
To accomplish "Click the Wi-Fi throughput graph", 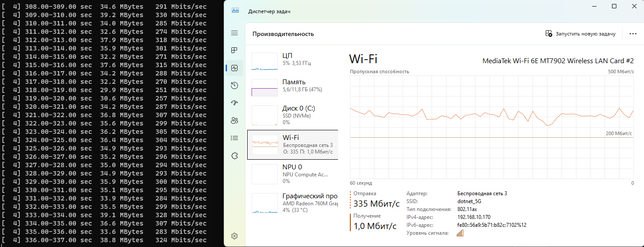I will pyautogui.click(x=492, y=127).
